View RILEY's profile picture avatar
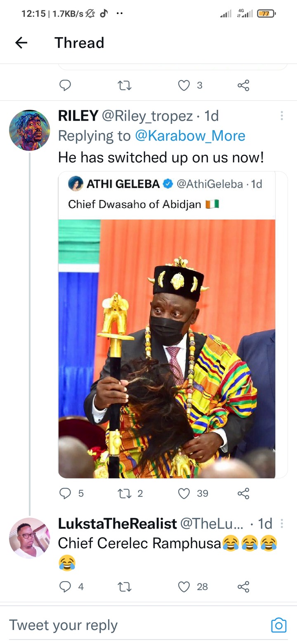The image size is (297, 644). 29,130
